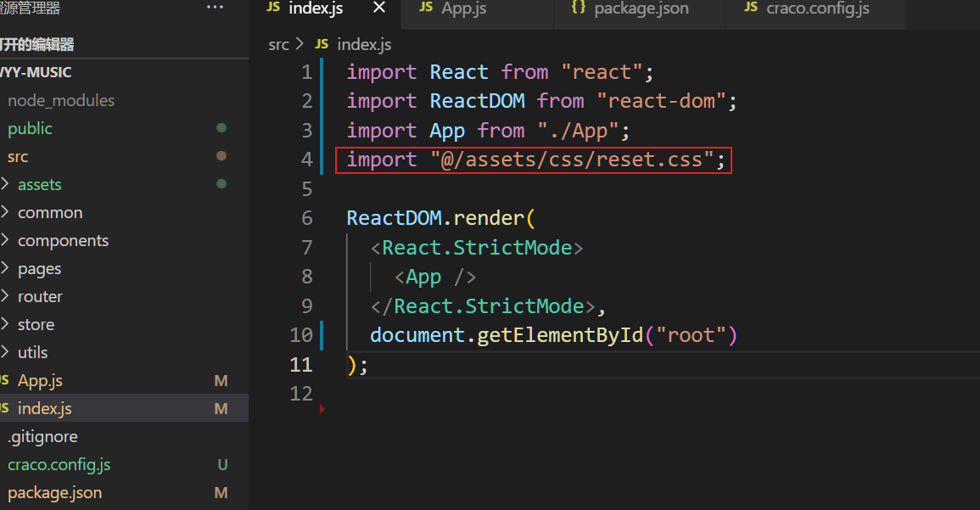980x510 pixels.
Task: Expand the pages folder chevron
Action: pos(6,268)
